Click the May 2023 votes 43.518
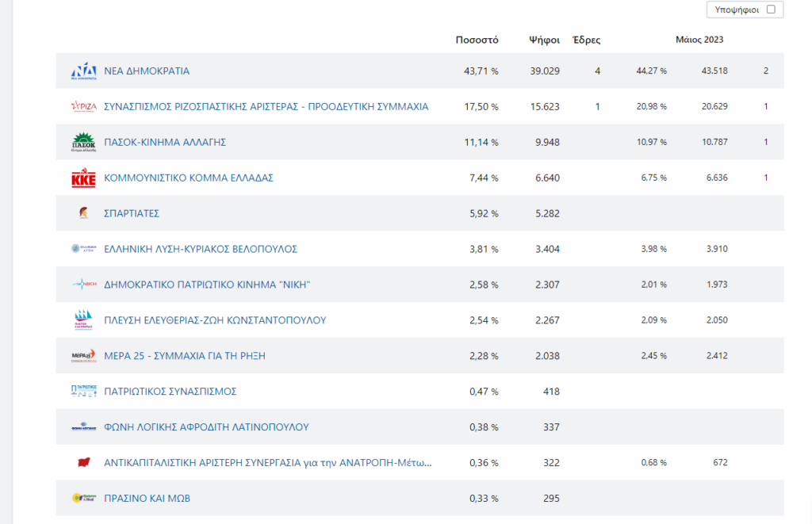The height and width of the screenshot is (524, 812). (x=714, y=71)
